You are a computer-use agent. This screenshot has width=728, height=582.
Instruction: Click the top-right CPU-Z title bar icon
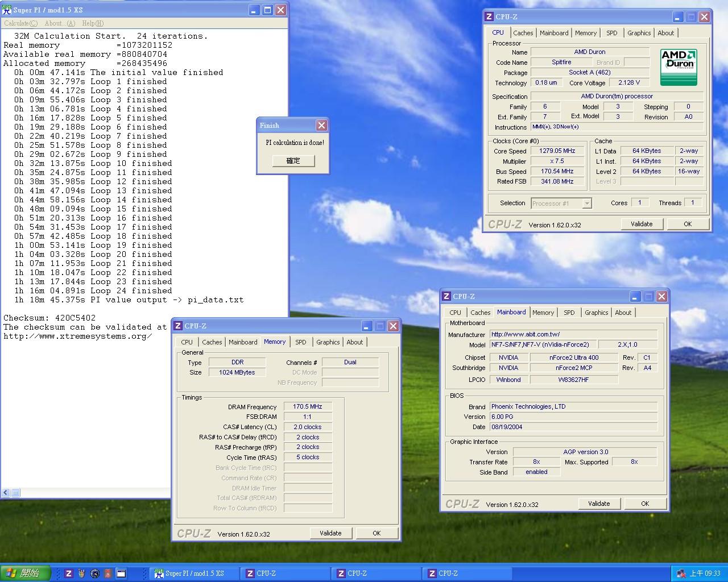click(x=489, y=16)
